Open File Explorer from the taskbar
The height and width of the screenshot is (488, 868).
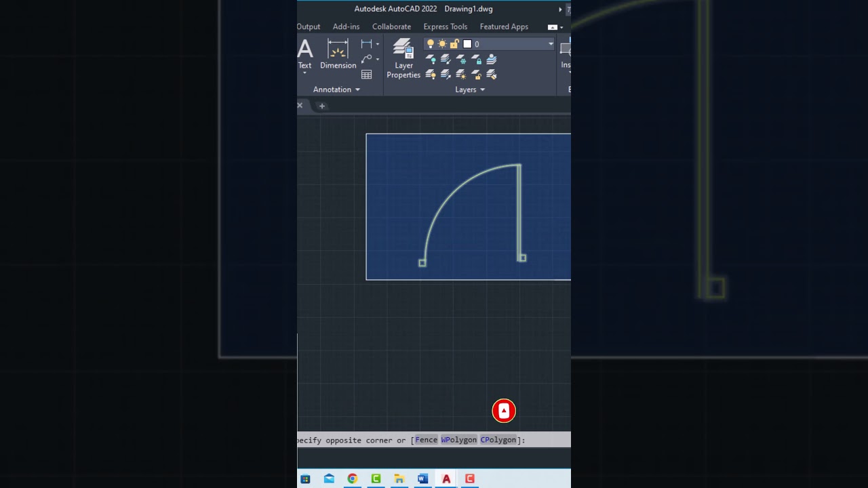(x=399, y=479)
